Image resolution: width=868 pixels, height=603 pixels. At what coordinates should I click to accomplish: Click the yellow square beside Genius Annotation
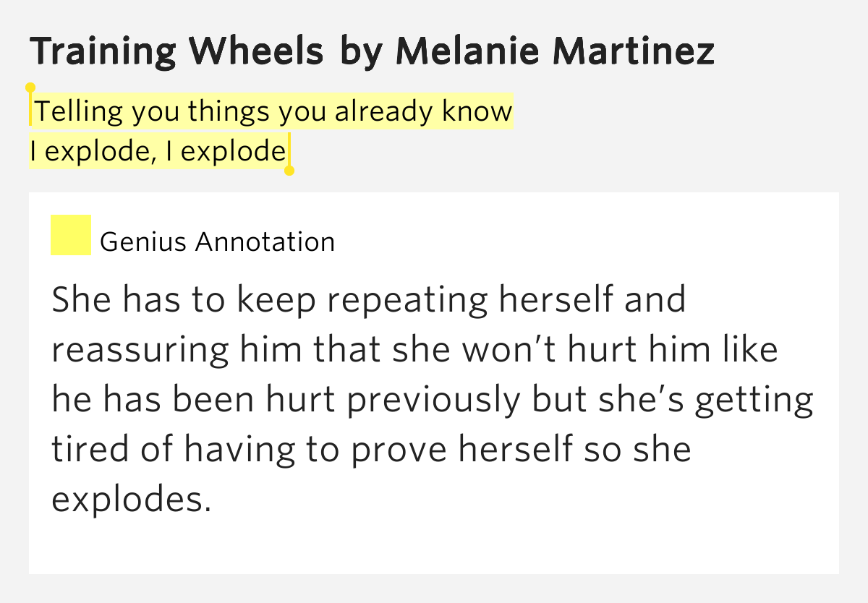(x=70, y=235)
